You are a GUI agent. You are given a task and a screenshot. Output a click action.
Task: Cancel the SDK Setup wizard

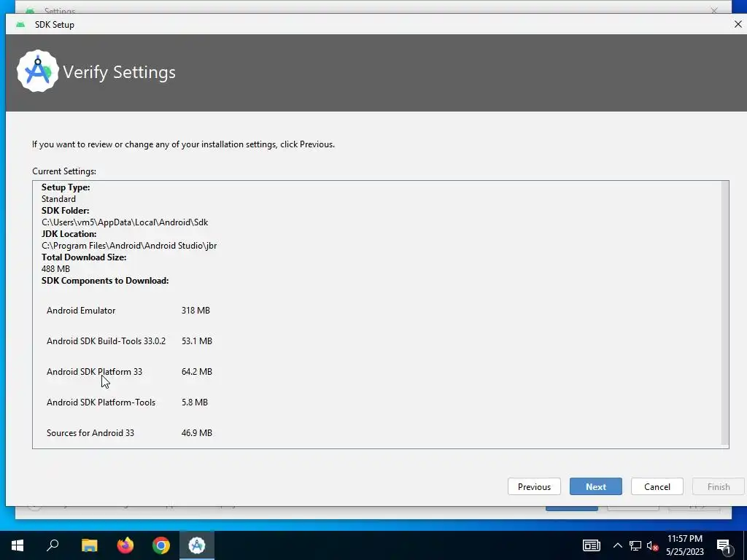(x=657, y=486)
